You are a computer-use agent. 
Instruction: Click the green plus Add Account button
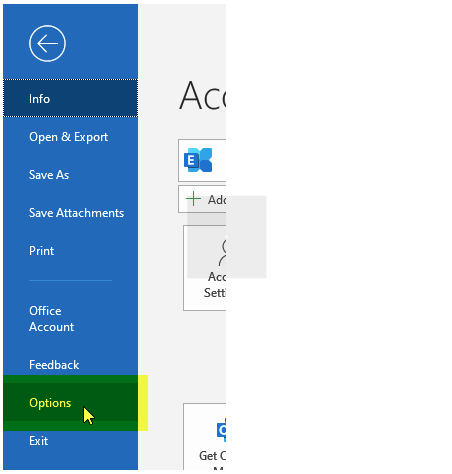pyautogui.click(x=202, y=199)
